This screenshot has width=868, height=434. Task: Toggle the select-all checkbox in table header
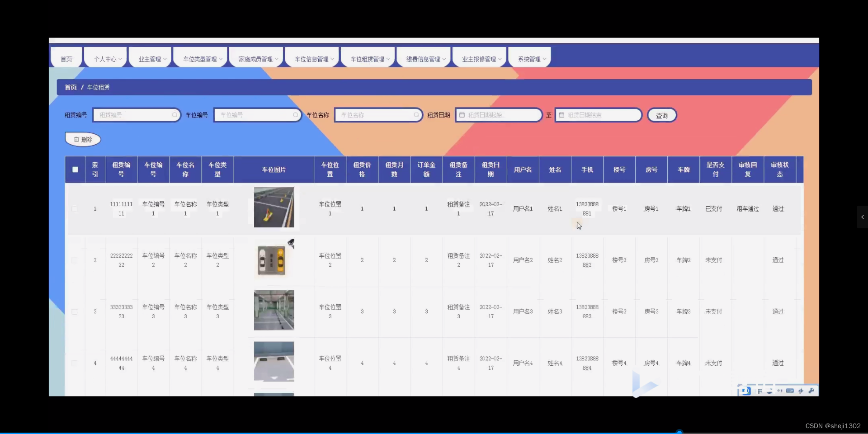pos(75,170)
